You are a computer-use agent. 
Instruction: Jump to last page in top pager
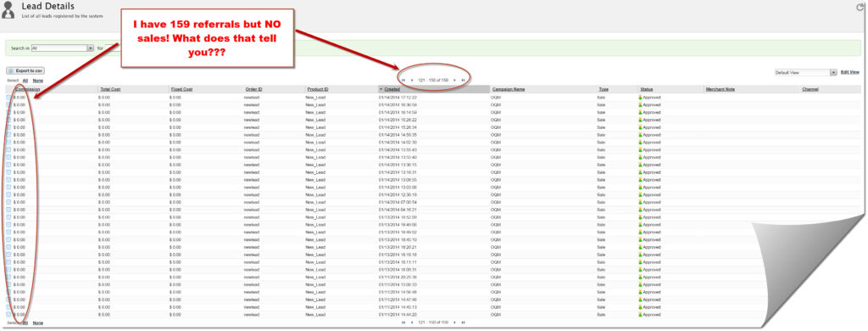pos(464,81)
